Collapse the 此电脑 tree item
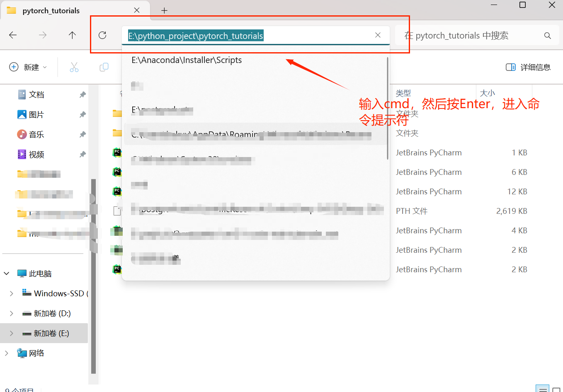This screenshot has width=563, height=392. pyautogui.click(x=7, y=273)
